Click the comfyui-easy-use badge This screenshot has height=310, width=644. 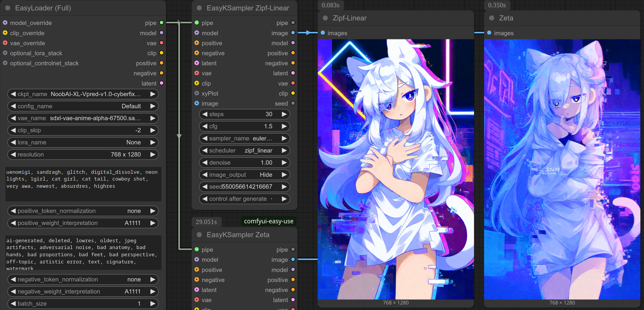click(x=268, y=221)
